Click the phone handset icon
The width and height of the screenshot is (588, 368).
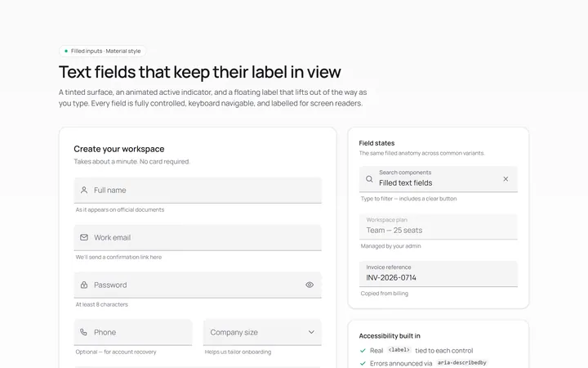(83, 332)
